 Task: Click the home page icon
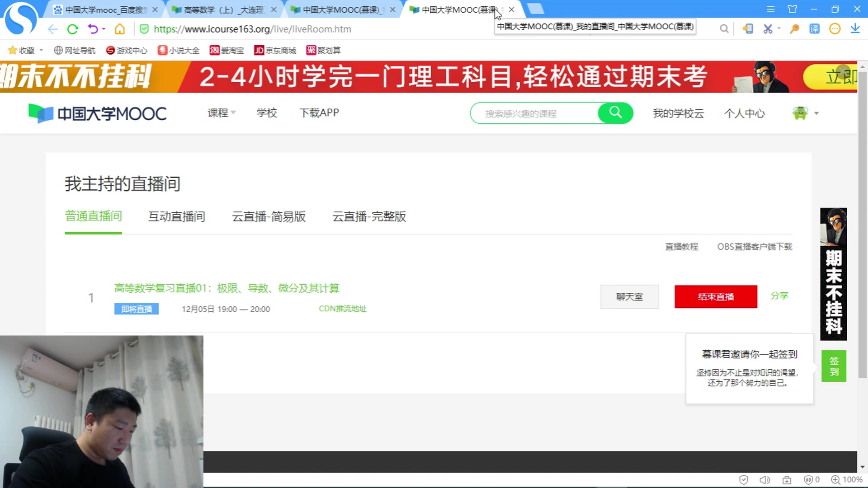120,29
